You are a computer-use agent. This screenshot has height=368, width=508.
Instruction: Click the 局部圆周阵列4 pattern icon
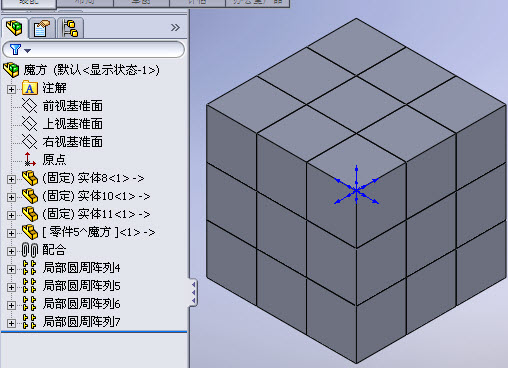point(30,268)
